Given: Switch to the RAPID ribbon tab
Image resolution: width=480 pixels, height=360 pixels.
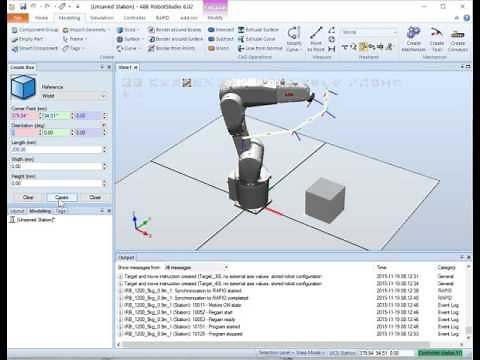Looking at the screenshot, I should pos(162,18).
